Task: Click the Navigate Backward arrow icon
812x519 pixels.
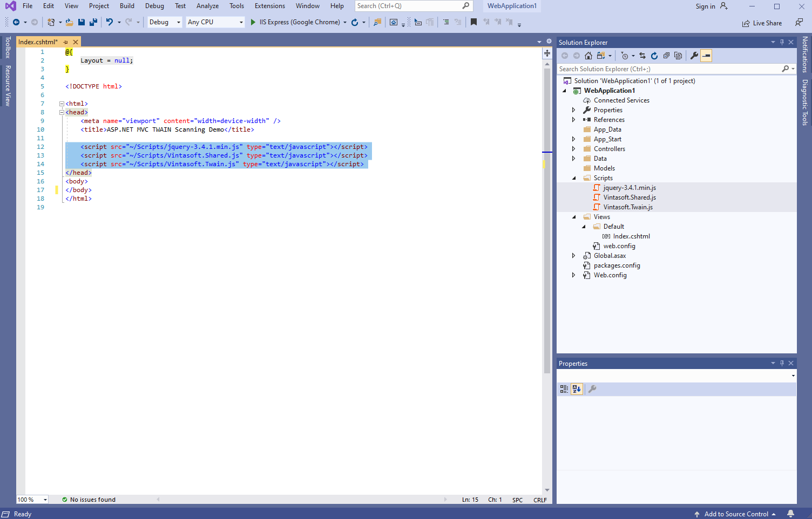Action: click(x=16, y=22)
